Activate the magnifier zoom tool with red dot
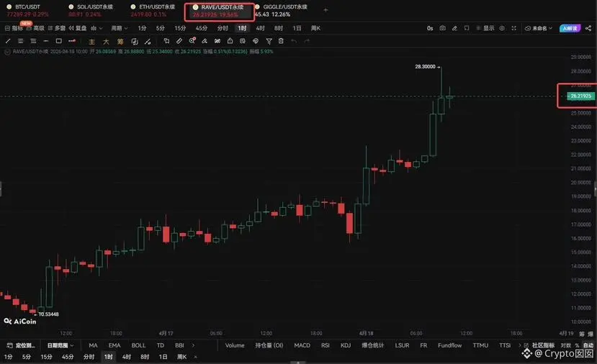This screenshot has width=597, height=364. point(192,40)
